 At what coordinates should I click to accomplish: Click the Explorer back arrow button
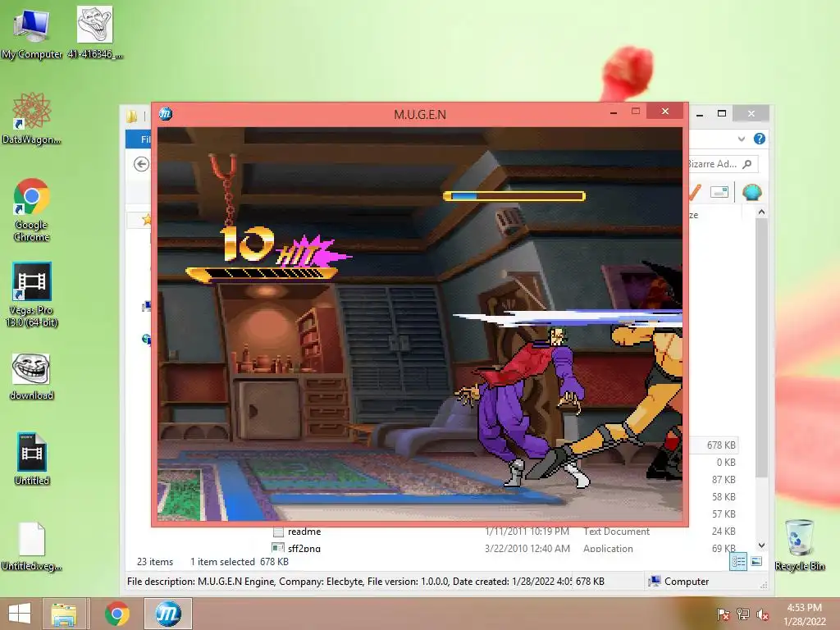141,164
